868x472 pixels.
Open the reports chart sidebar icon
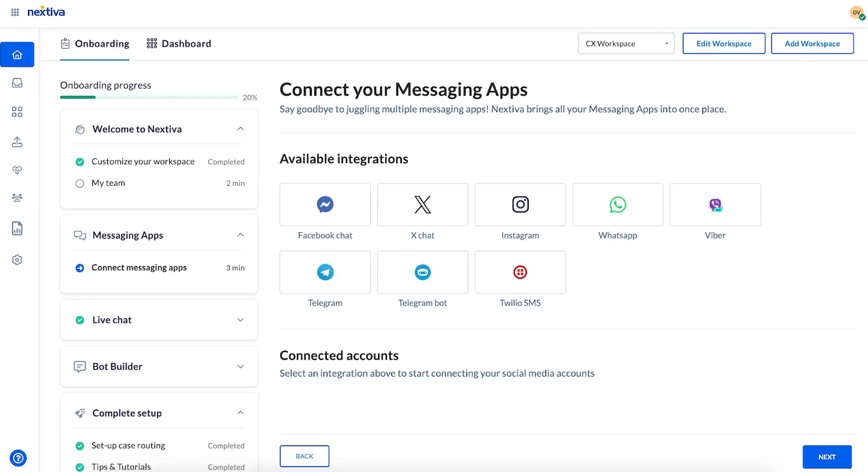(17, 229)
